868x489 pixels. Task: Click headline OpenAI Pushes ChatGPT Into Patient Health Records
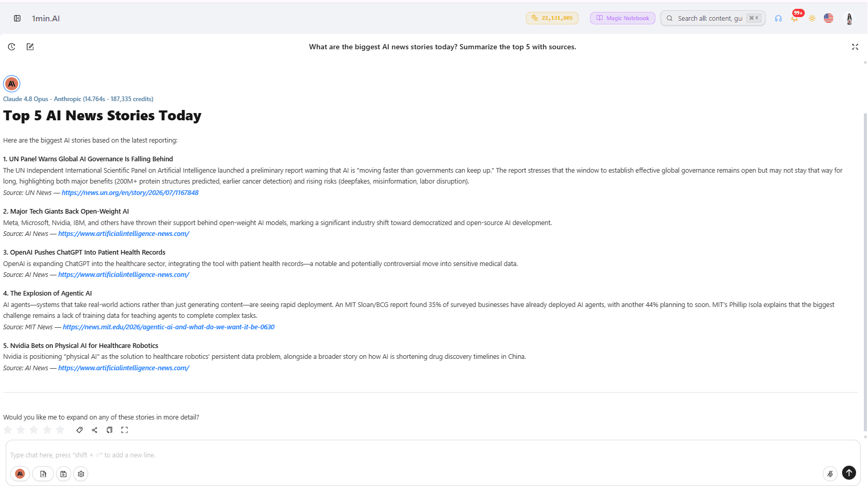(x=84, y=253)
